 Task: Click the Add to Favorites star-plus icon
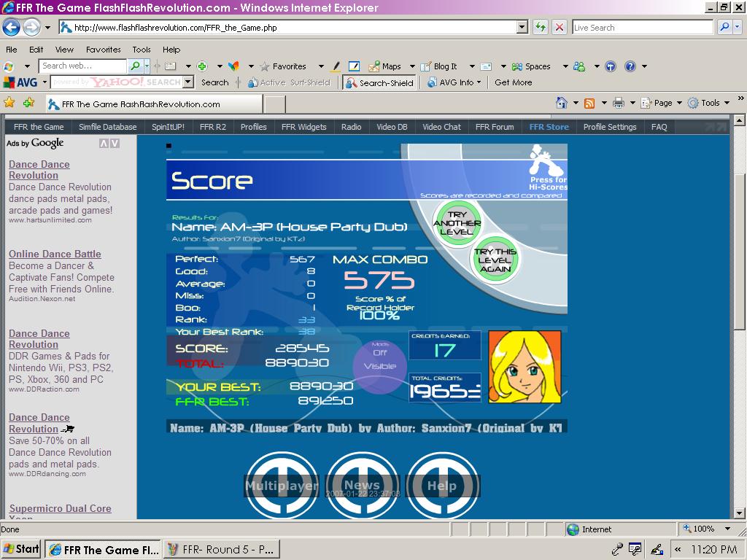click(x=28, y=102)
